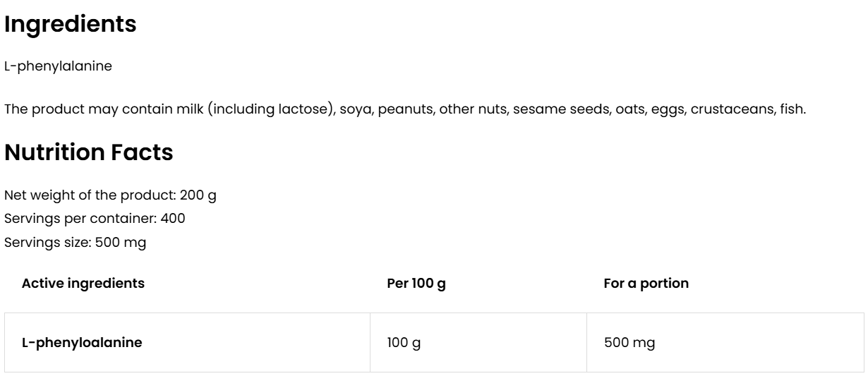This screenshot has height=376, width=868.
Task: Click the Nutrition Facts heading
Action: tap(88, 152)
